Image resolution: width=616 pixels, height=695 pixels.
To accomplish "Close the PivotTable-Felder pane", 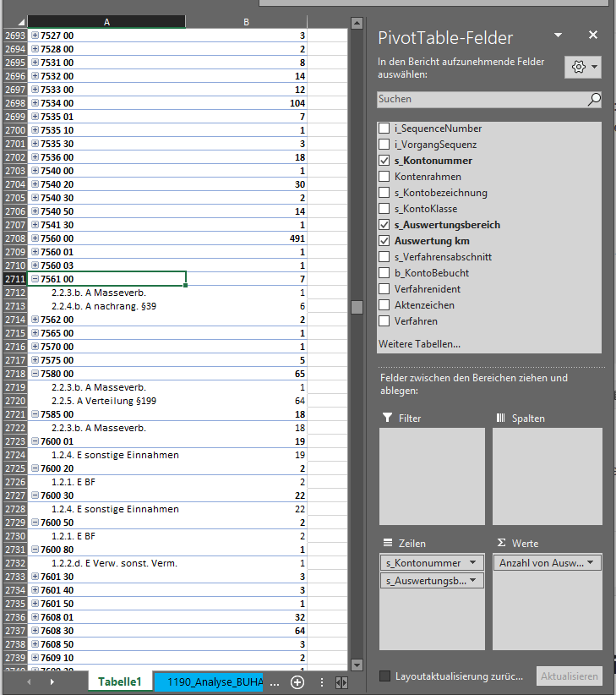I will click(593, 35).
